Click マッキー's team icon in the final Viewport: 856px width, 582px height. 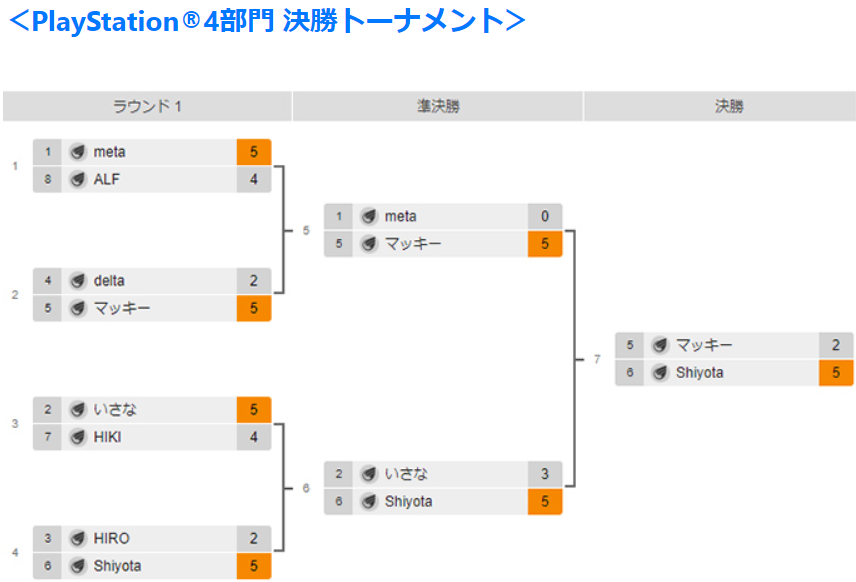click(661, 345)
